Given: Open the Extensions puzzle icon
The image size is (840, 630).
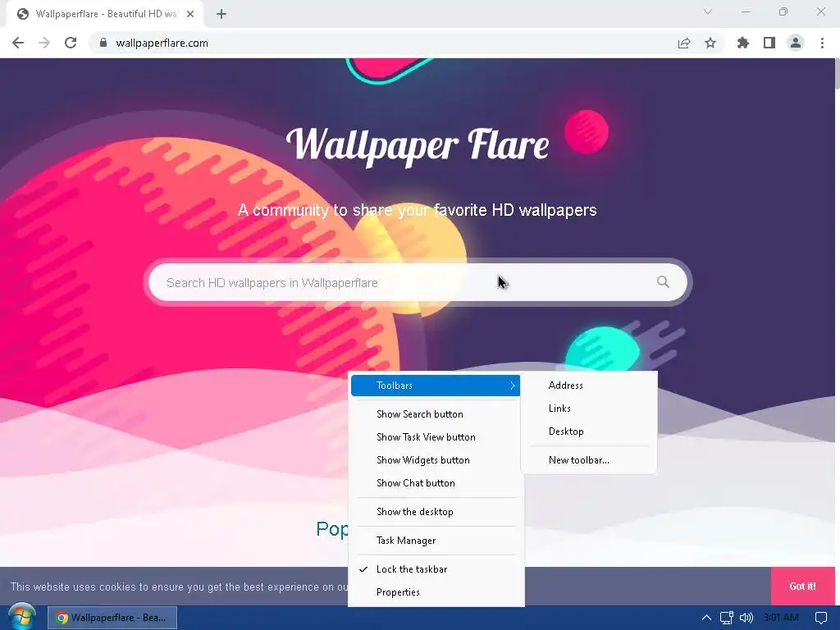Looking at the screenshot, I should (x=743, y=43).
